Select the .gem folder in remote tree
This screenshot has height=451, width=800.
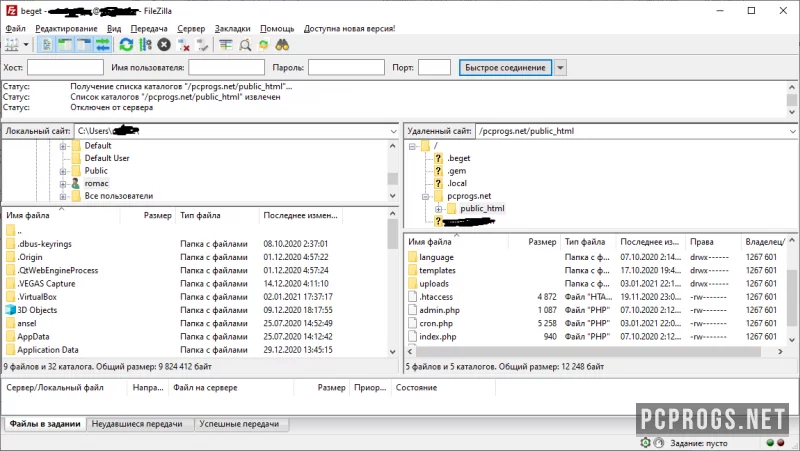click(x=457, y=171)
